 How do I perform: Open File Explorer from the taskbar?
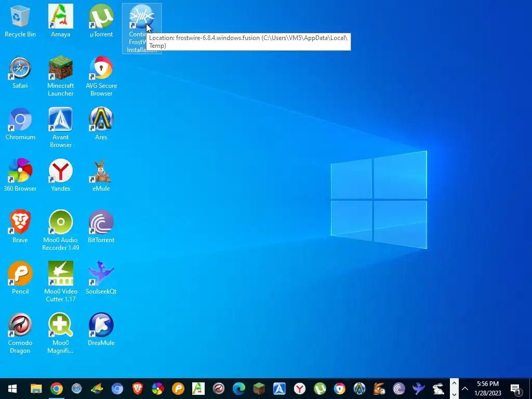point(36,389)
